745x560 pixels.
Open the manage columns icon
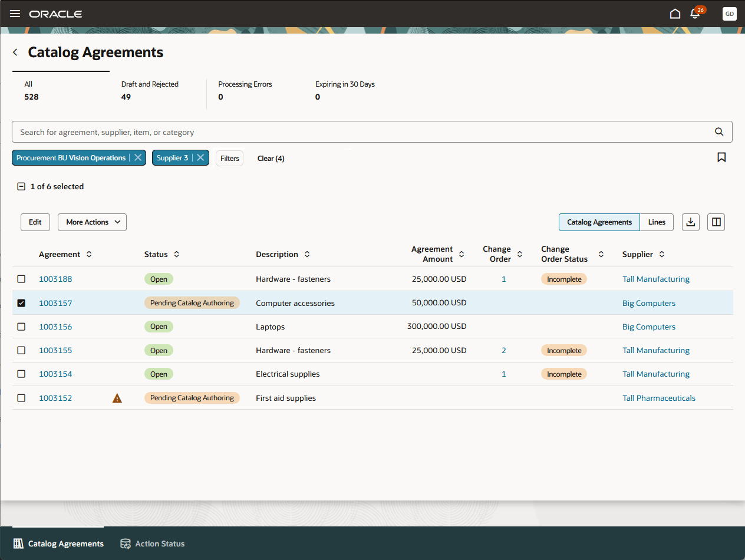716,222
